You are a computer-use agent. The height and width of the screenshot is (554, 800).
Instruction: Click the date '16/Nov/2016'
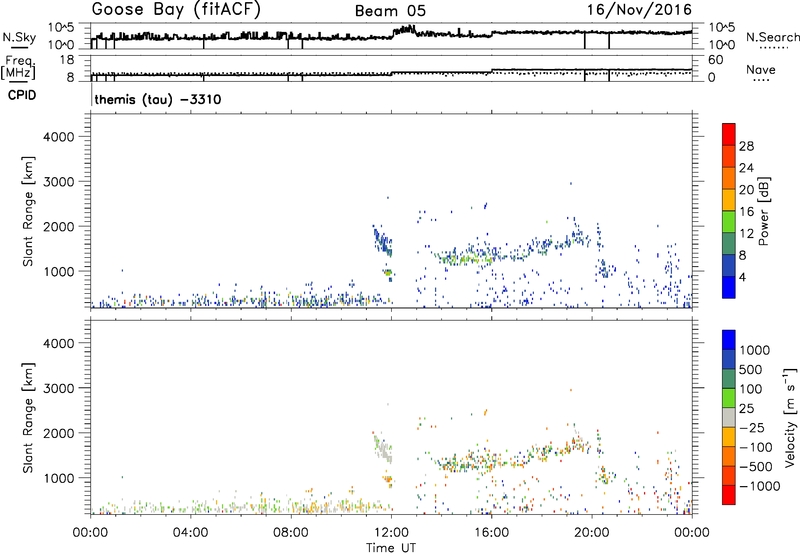point(639,10)
